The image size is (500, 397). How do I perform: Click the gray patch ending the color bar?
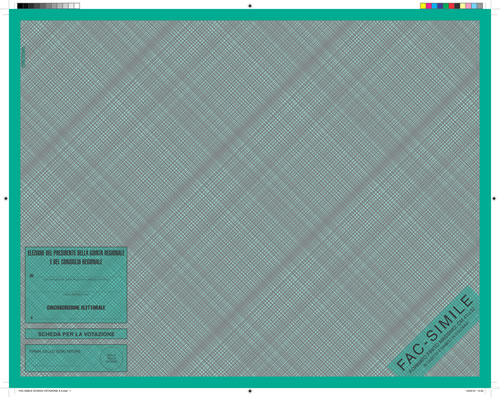(x=480, y=6)
